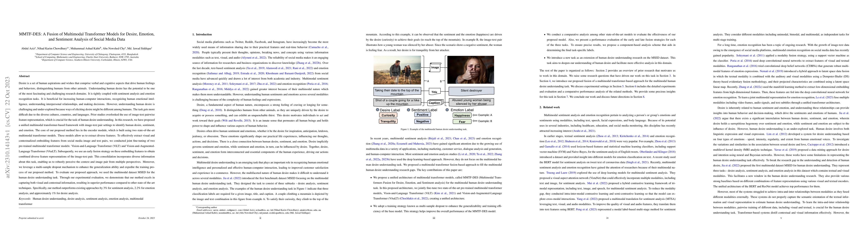Click the gray arrow beside Example: A

(475, 115)
